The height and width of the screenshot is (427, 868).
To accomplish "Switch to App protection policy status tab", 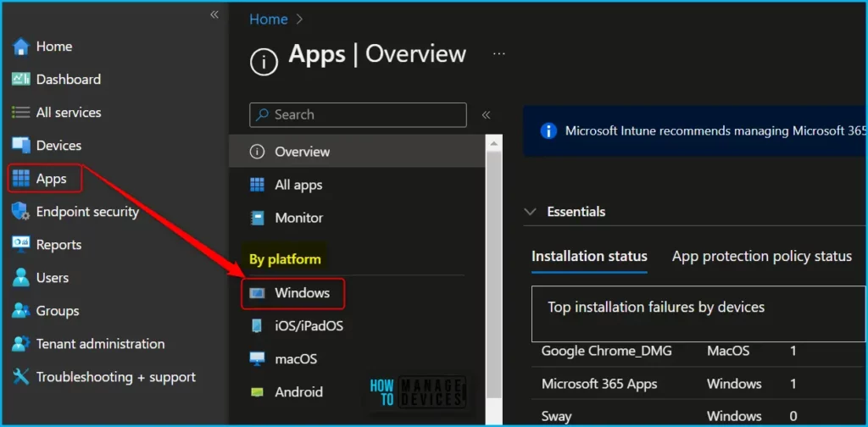I will (762, 256).
